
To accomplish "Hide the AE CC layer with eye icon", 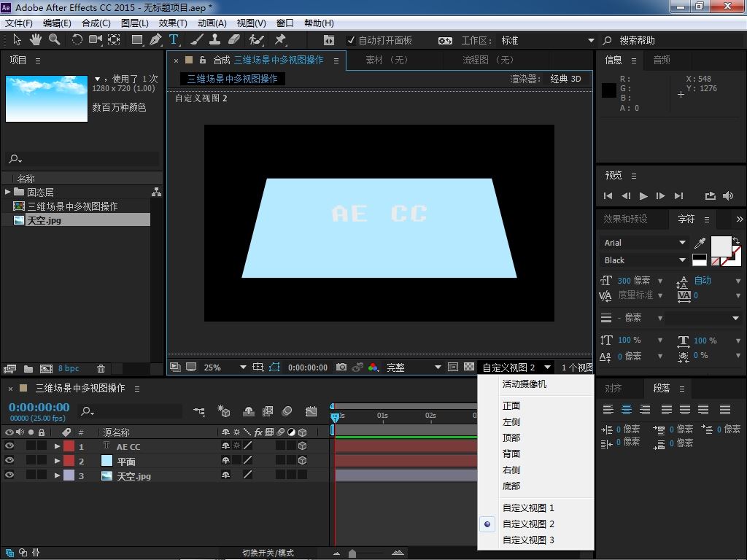I will pos(9,446).
